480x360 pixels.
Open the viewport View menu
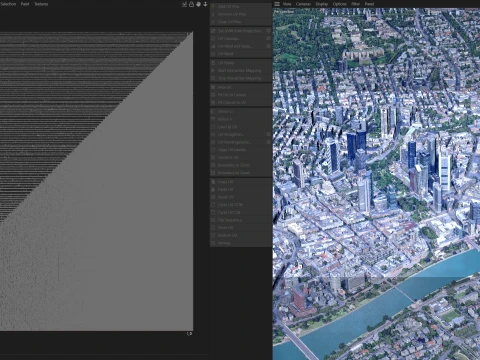pyautogui.click(x=287, y=4)
